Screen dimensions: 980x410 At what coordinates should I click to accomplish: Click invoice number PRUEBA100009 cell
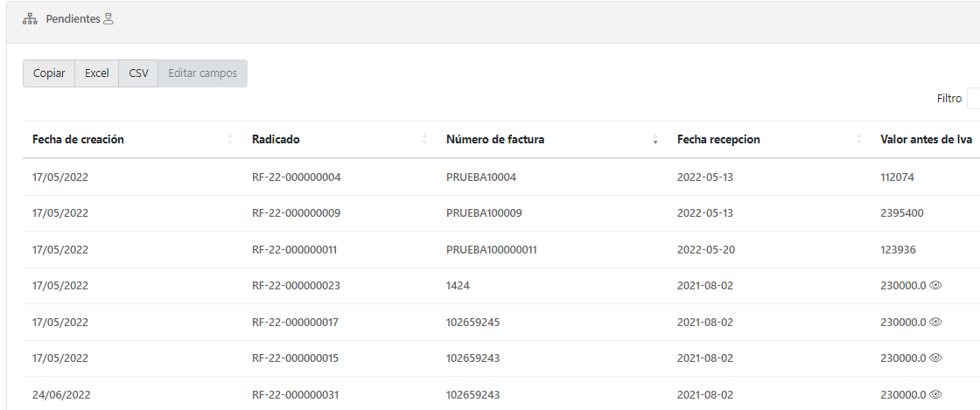pos(484,213)
